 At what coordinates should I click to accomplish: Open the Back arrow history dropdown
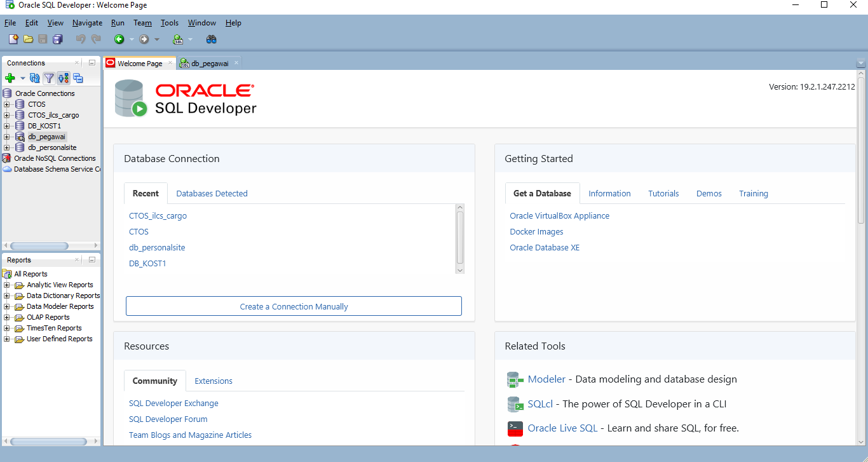point(132,39)
